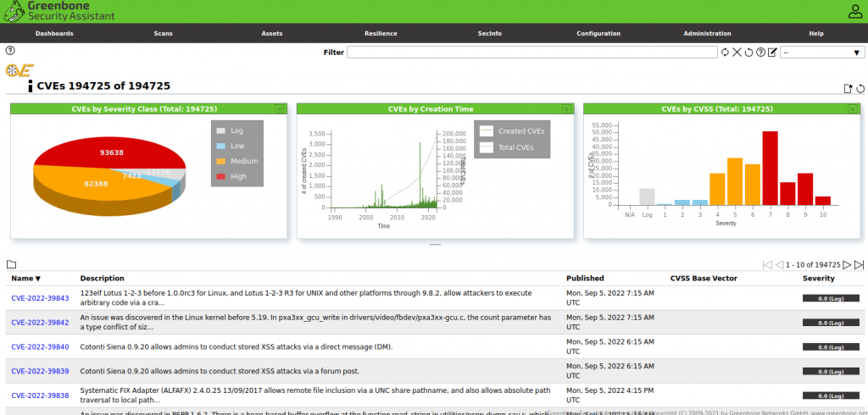This screenshot has width=868, height=415.
Task: Click the orange bar at severity 5
Action: tap(735, 181)
